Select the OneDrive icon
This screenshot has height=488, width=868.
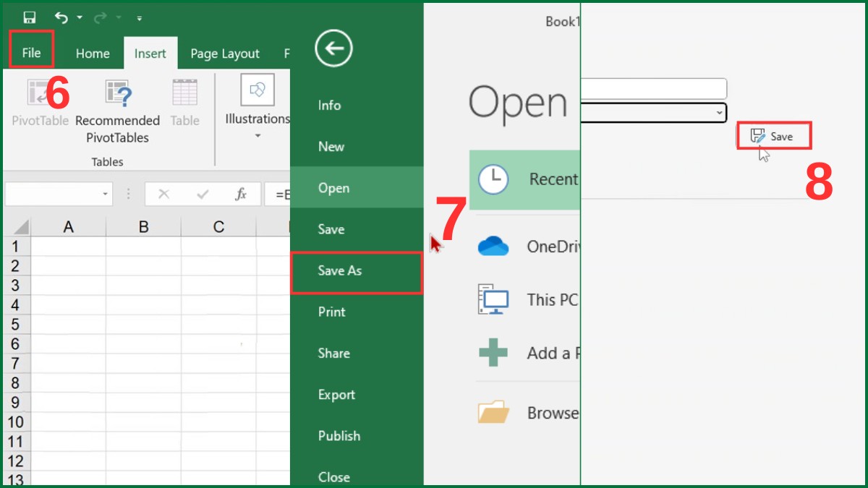493,246
